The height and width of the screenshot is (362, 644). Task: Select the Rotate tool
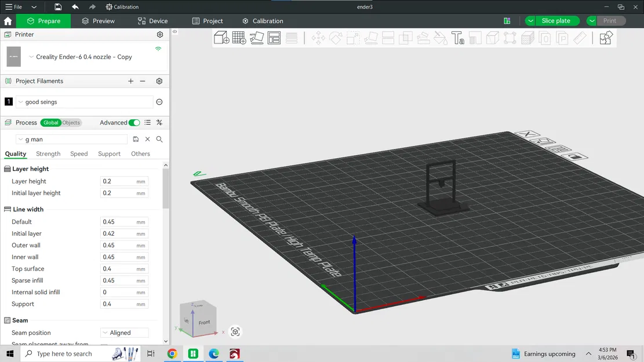(x=335, y=37)
